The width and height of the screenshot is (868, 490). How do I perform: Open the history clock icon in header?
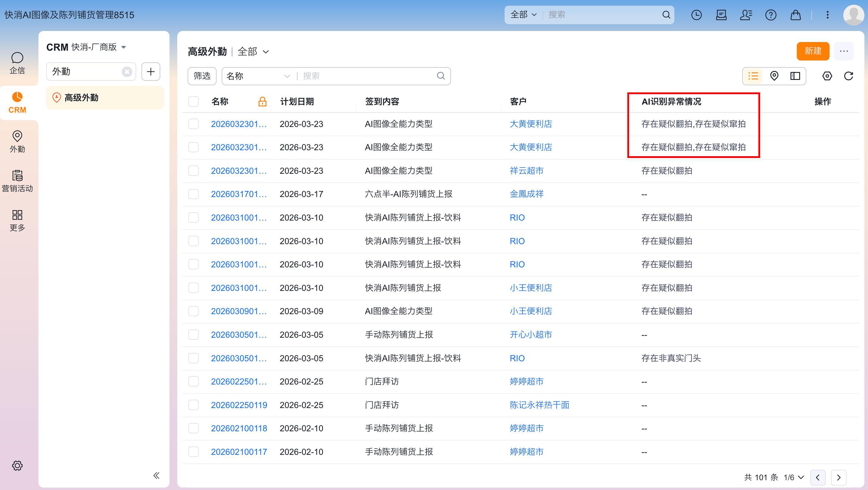click(x=696, y=15)
